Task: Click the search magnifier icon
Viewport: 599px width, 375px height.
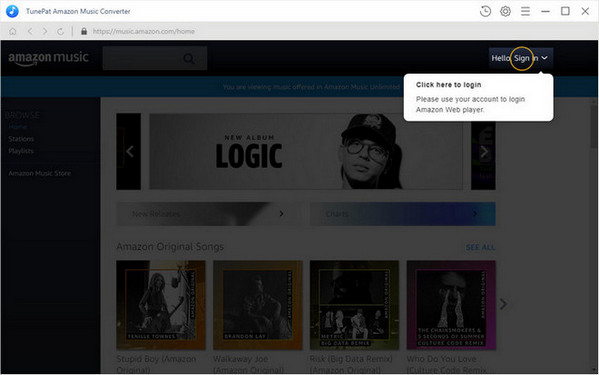Action: tap(189, 59)
